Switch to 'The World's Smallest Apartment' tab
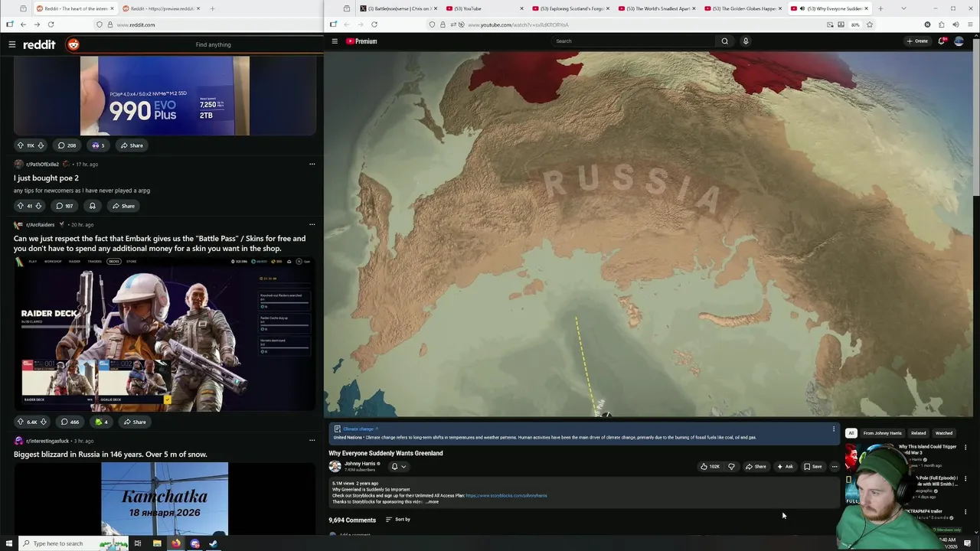The image size is (980, 551). point(658,8)
